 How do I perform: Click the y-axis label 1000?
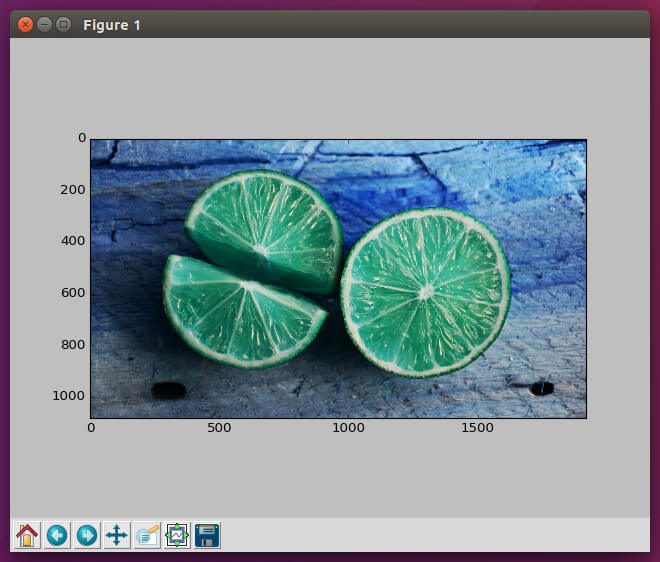coord(68,396)
